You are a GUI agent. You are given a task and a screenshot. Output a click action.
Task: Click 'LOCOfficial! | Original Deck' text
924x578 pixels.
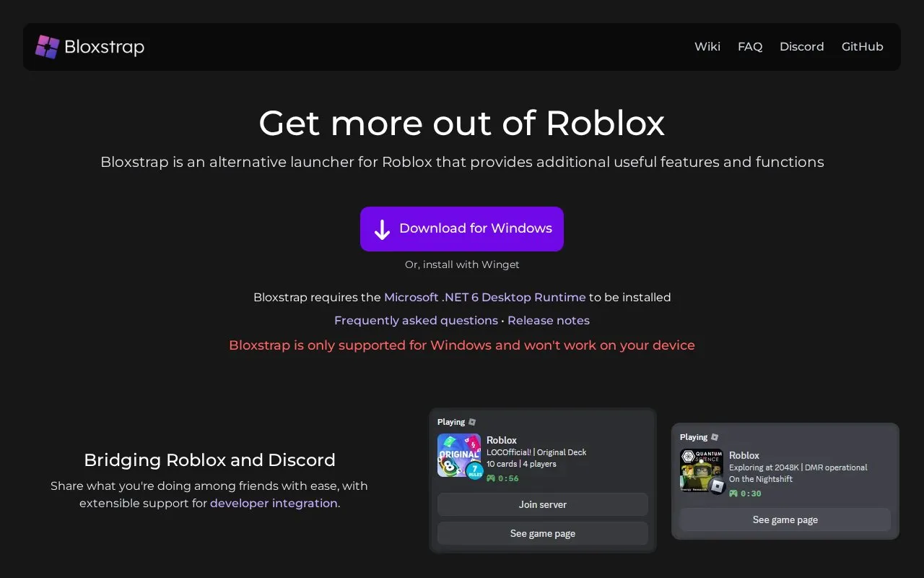pos(536,452)
